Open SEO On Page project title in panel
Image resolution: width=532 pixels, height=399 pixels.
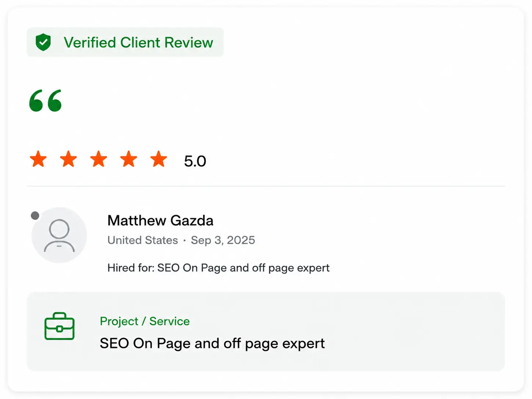212,344
